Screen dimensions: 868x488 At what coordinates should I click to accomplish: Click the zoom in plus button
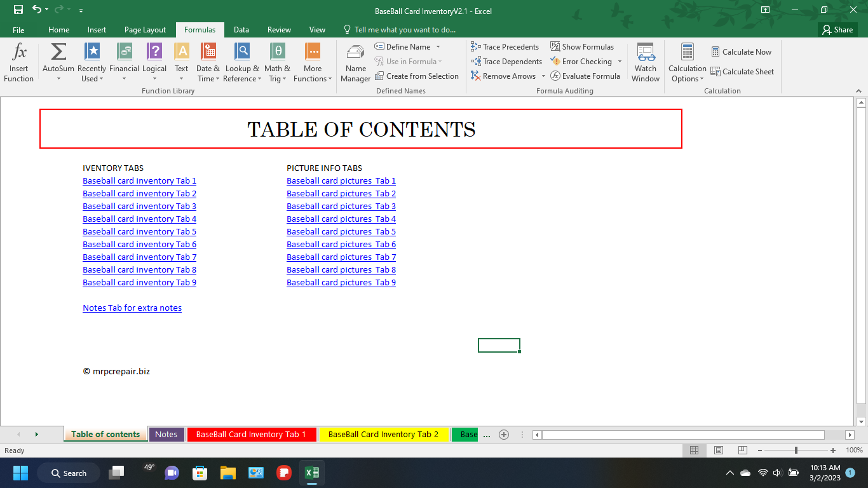833,451
